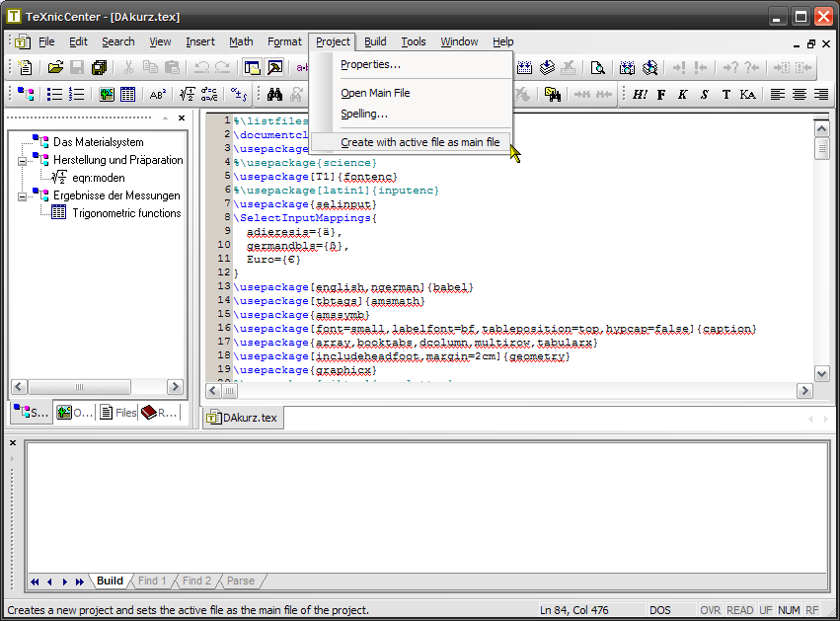Viewport: 840px width, 621px height.
Task: Toggle the output view hammer button
Action: [x=274, y=67]
